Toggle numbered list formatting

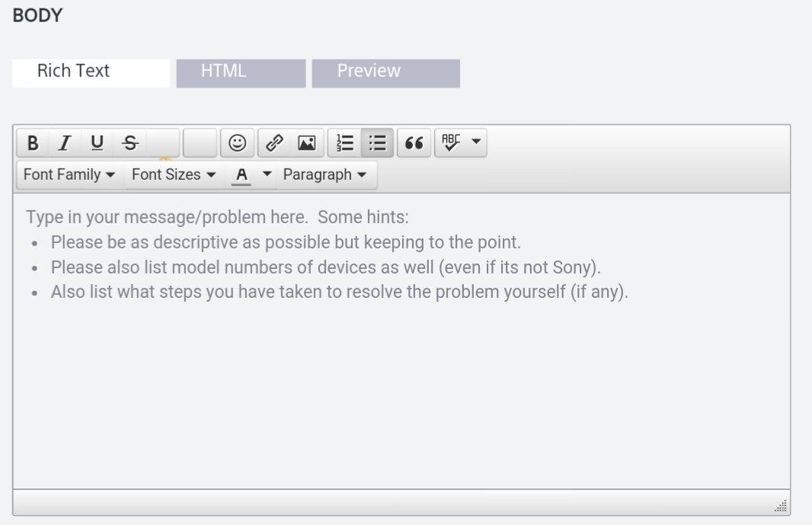tap(345, 143)
